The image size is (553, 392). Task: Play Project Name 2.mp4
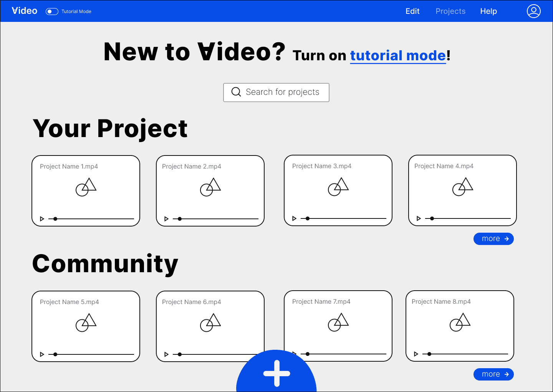tap(166, 219)
